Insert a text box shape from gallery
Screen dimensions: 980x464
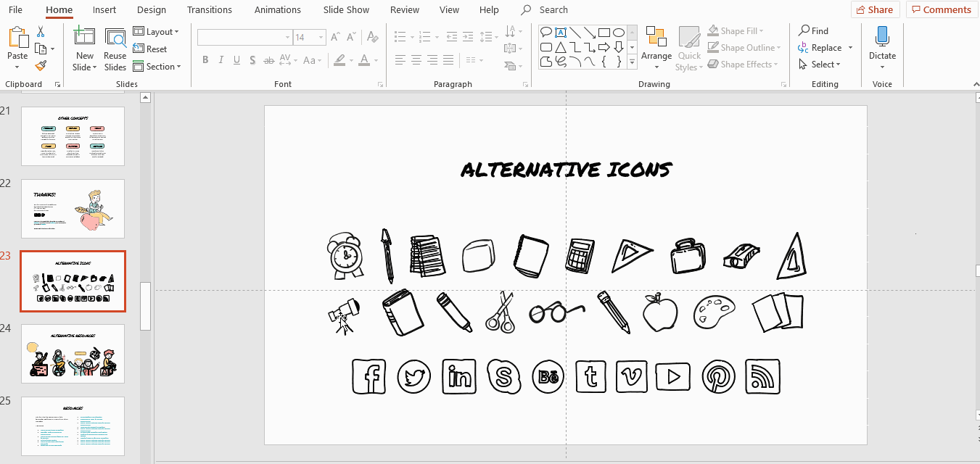(560, 33)
